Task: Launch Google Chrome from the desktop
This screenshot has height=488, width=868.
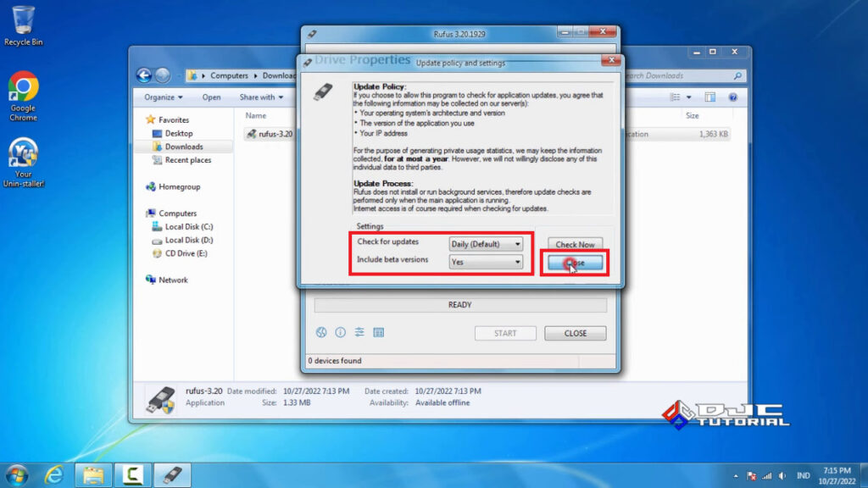Action: [23, 87]
